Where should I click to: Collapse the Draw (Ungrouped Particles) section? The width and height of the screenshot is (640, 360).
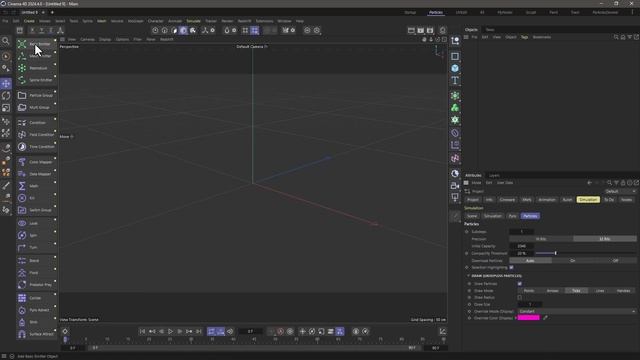click(x=468, y=276)
